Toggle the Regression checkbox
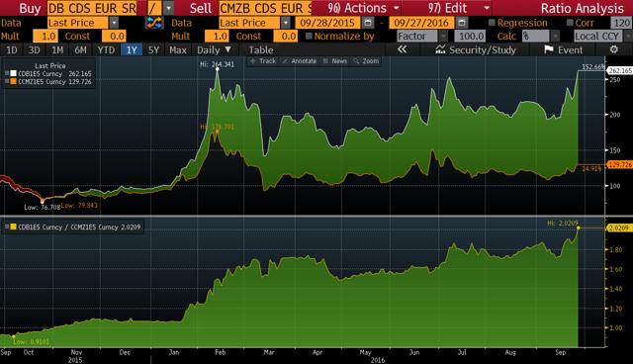This screenshot has height=364, width=633. click(492, 23)
